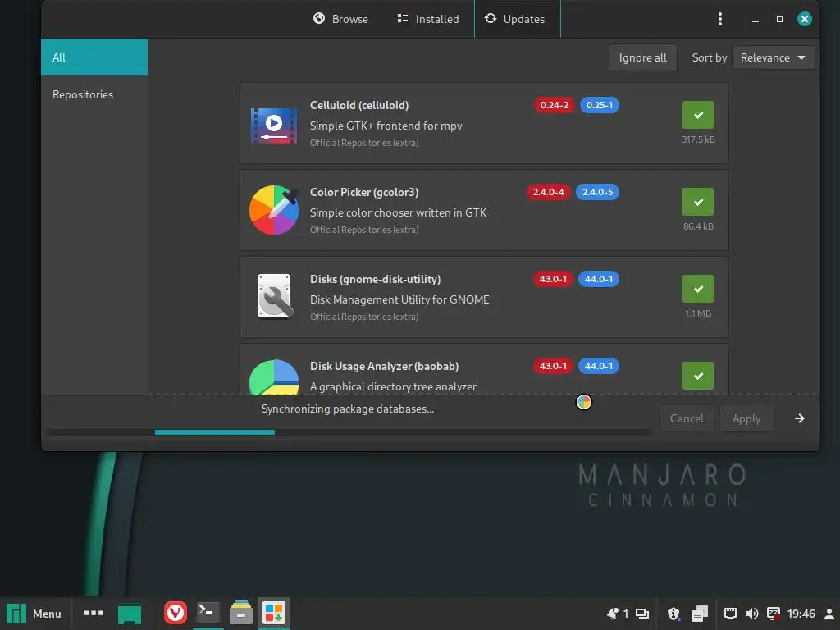Click Celluloid old version 0.24-2 badge
Image resolution: width=840 pixels, height=630 pixels.
(554, 105)
